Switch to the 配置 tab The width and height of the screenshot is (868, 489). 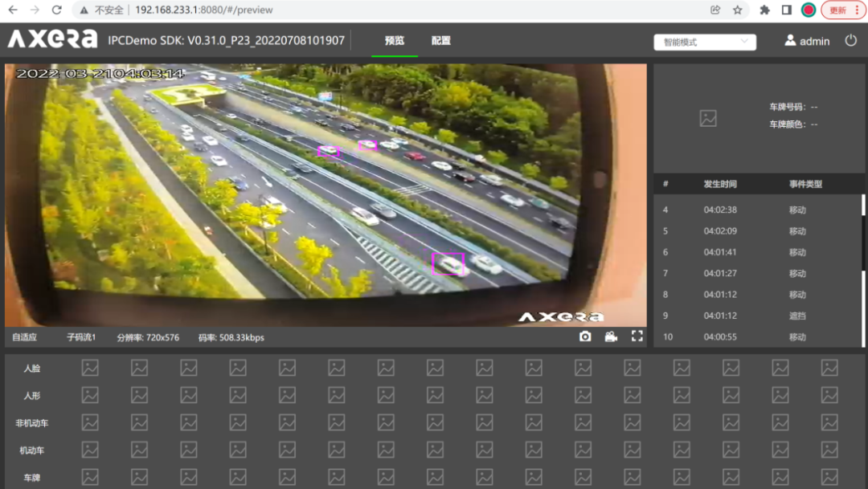click(440, 41)
